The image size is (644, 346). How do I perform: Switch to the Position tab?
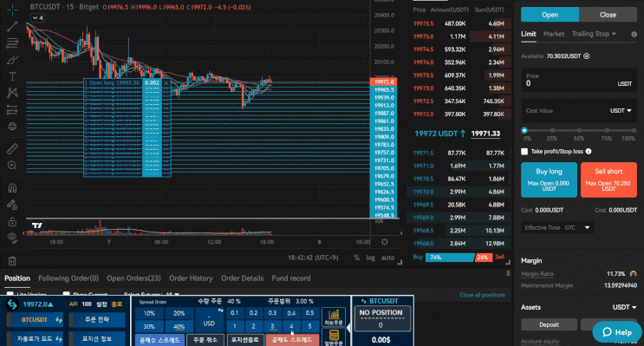pyautogui.click(x=17, y=278)
